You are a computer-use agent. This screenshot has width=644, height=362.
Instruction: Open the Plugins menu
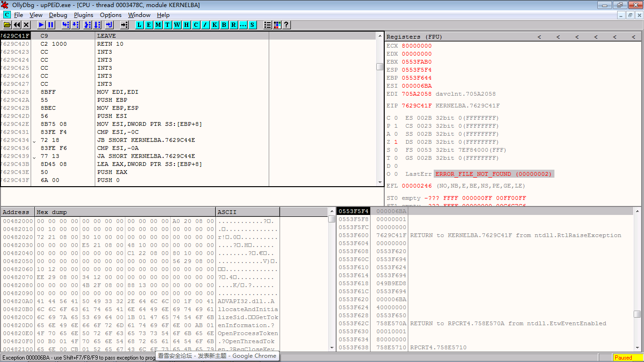(83, 15)
